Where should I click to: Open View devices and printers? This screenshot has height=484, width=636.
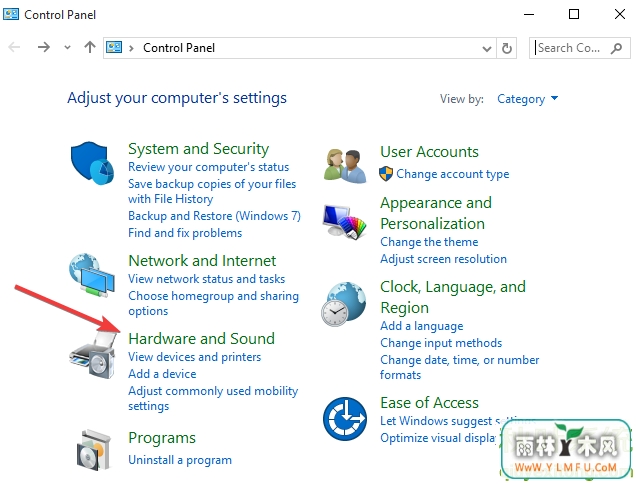click(195, 357)
